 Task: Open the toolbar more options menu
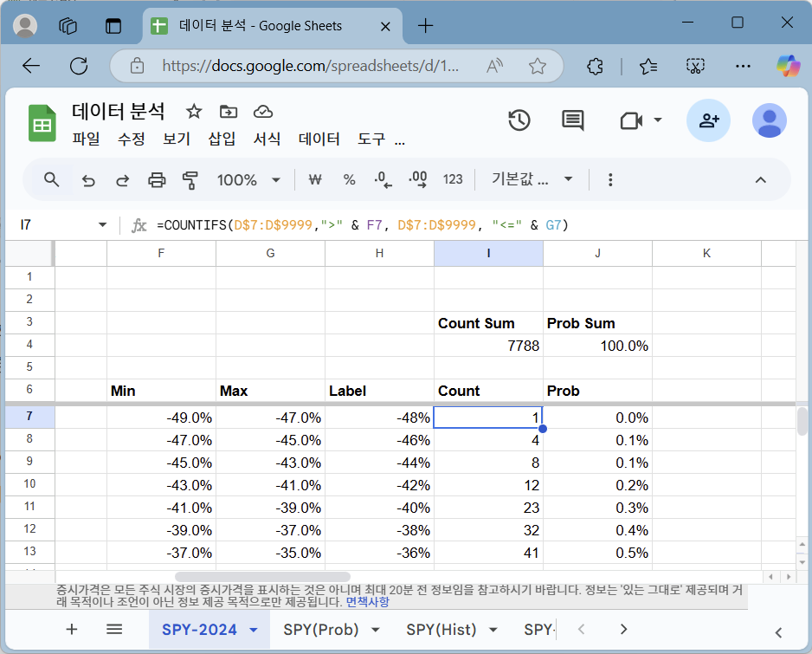[610, 180]
